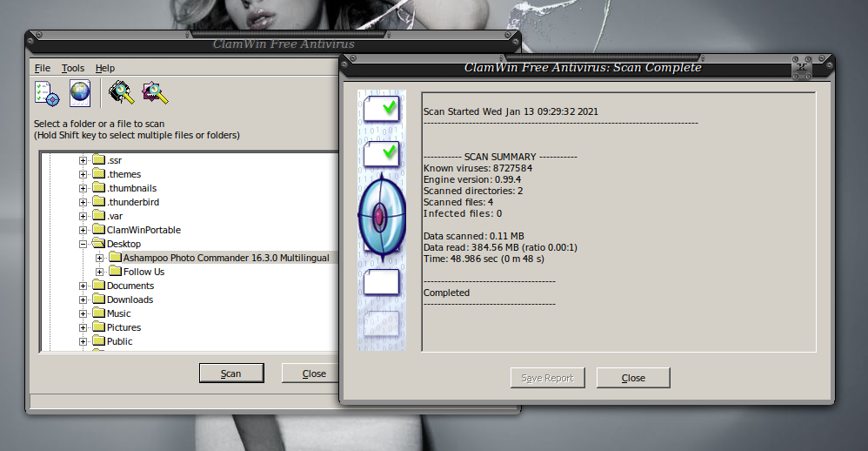Expand the Ashampoo Photo Commander folder node

point(100,259)
